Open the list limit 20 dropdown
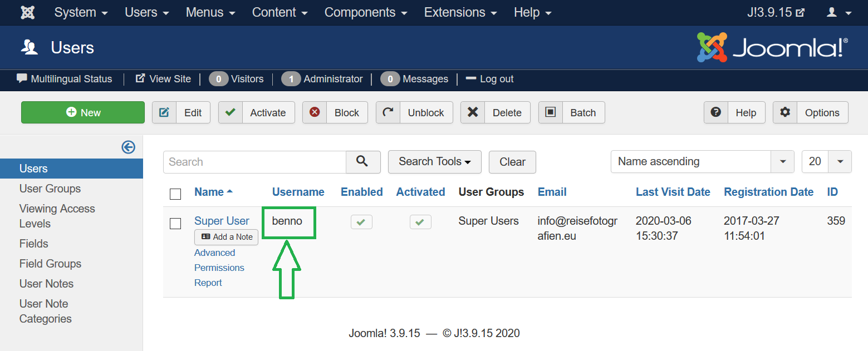 (x=826, y=162)
